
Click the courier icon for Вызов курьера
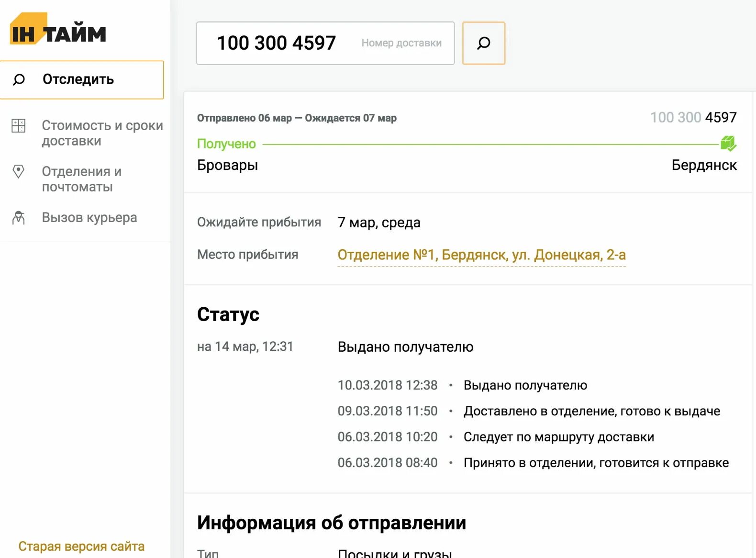19,218
